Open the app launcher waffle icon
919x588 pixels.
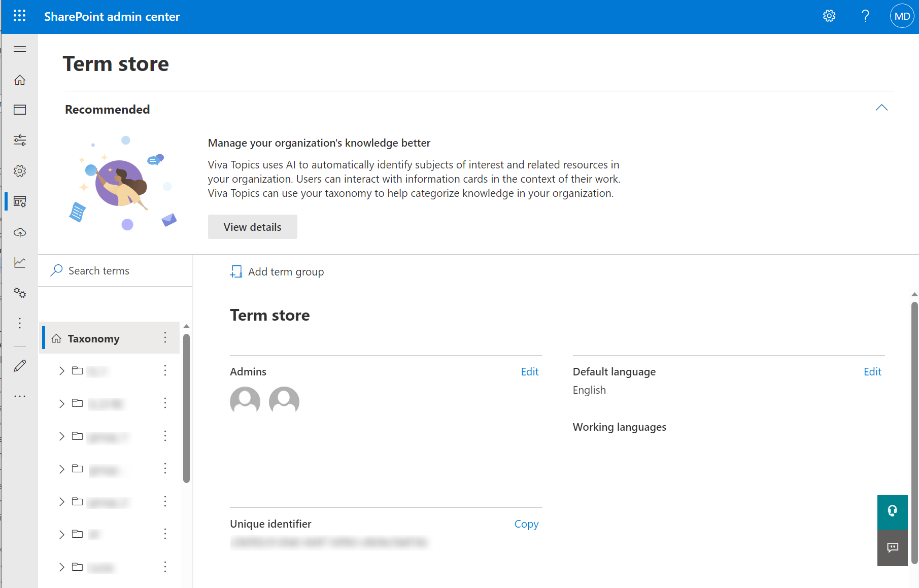click(x=19, y=16)
